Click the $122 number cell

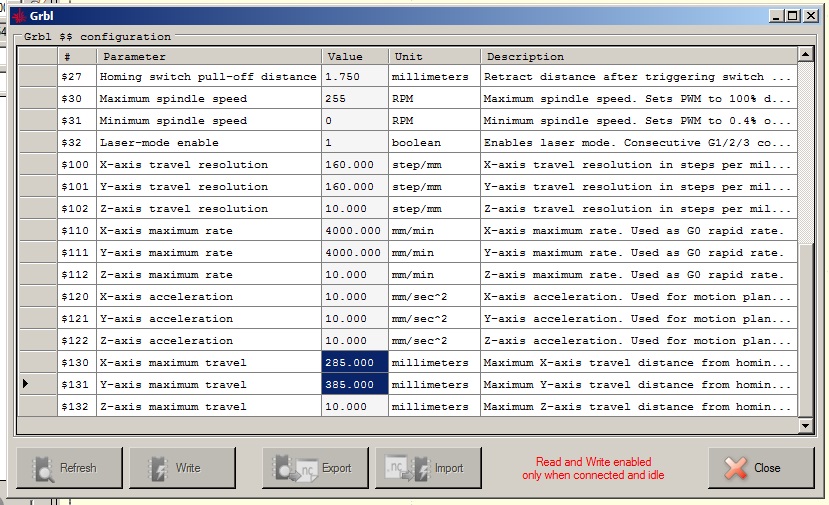click(x=77, y=341)
